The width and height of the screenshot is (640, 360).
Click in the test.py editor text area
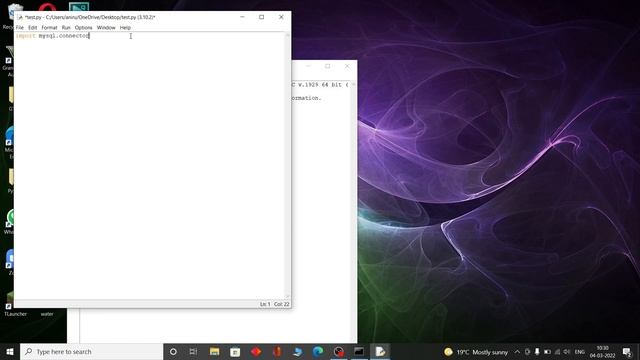150,165
